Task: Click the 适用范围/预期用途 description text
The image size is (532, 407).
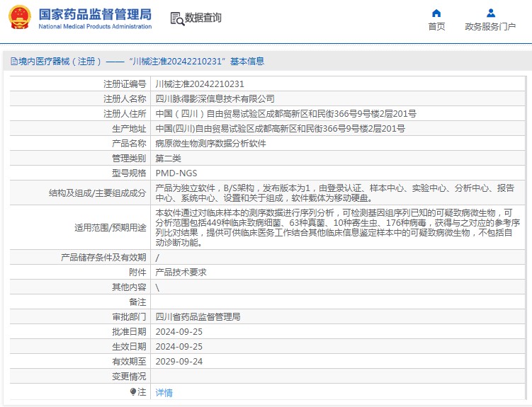Action: pyautogui.click(x=338, y=227)
